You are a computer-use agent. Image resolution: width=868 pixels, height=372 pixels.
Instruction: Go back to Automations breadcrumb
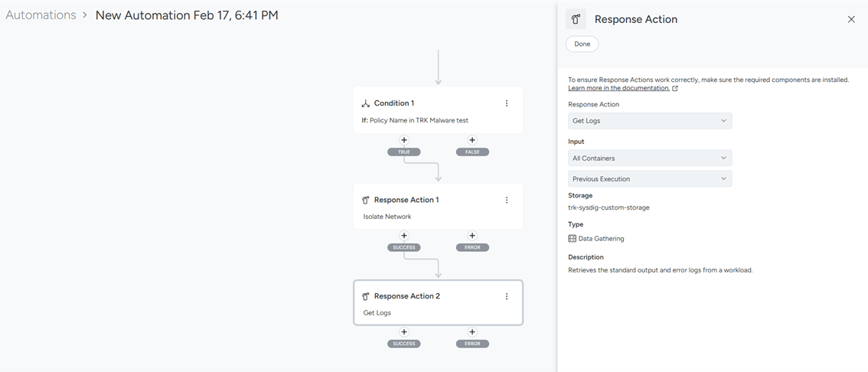pos(41,15)
